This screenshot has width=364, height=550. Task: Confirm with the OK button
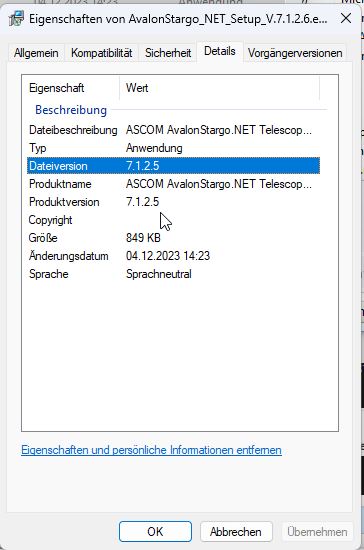[155, 532]
